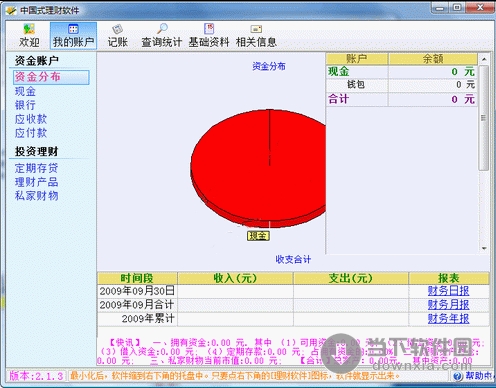The image size is (496, 388).
Task: Click the account table scroll down arrow
Action: click(x=484, y=248)
